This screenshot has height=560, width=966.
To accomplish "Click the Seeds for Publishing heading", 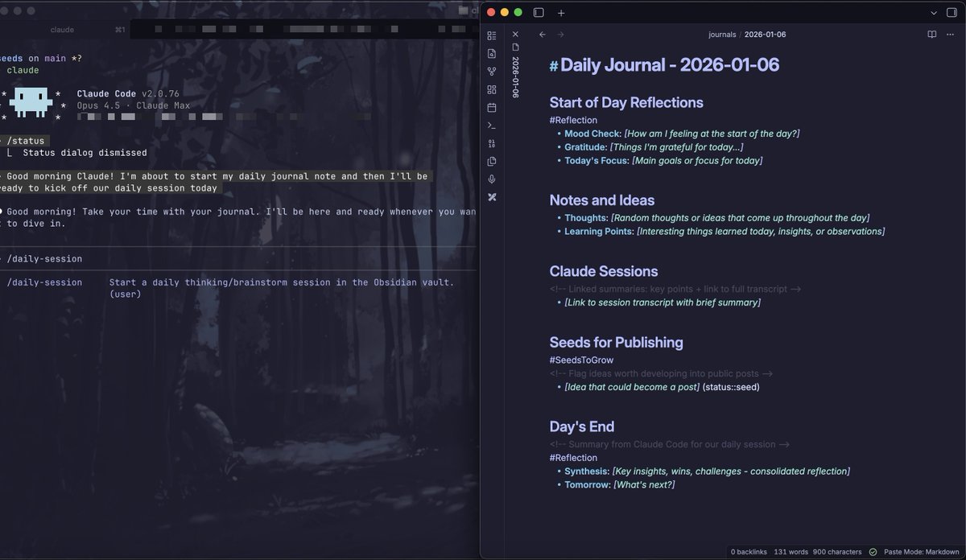I will coord(617,342).
